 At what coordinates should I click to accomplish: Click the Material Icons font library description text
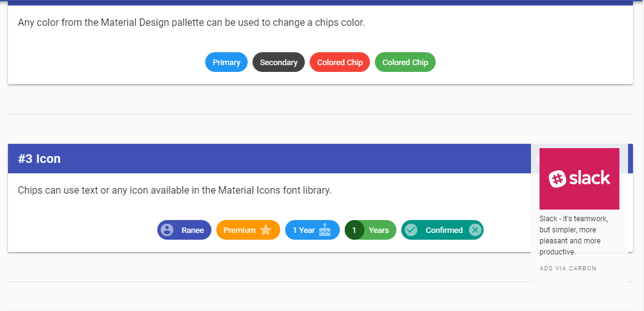175,191
